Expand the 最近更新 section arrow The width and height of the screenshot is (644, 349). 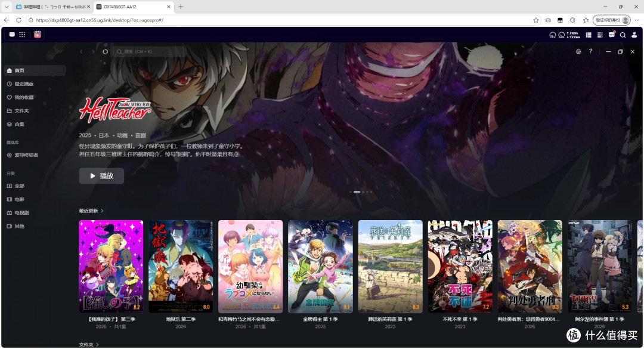[102, 211]
